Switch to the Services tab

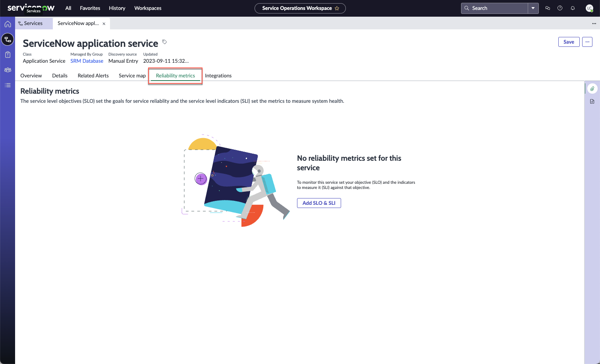click(34, 23)
